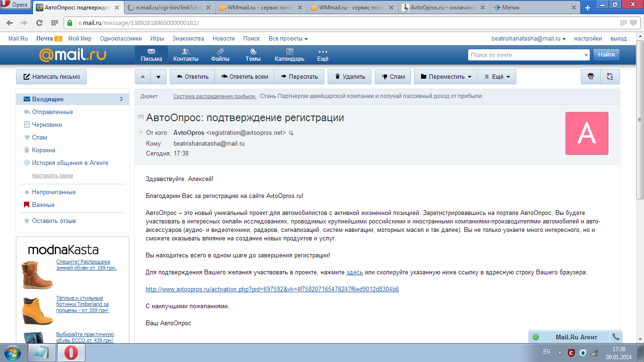
Task: Switch to the AvtoOpros.ru browser tab
Action: click(443, 8)
